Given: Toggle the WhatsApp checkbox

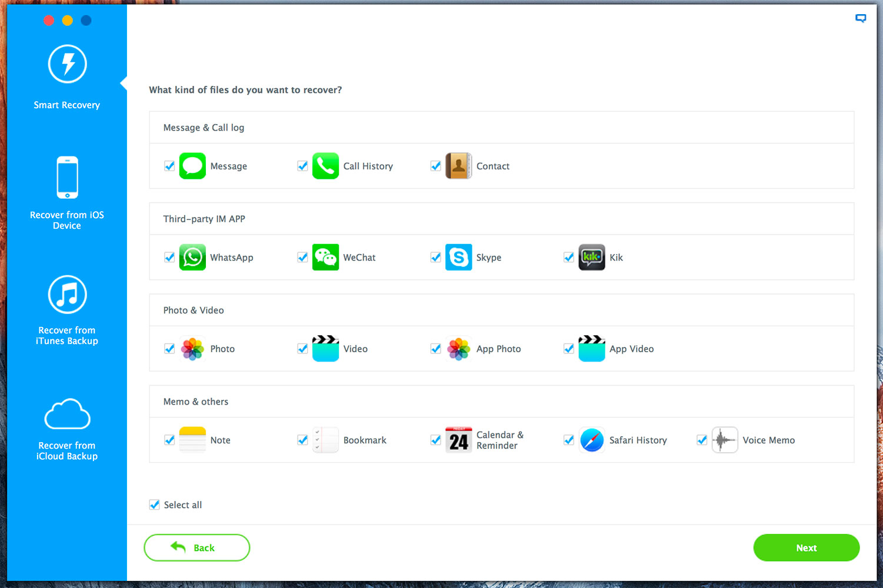Looking at the screenshot, I should (169, 257).
